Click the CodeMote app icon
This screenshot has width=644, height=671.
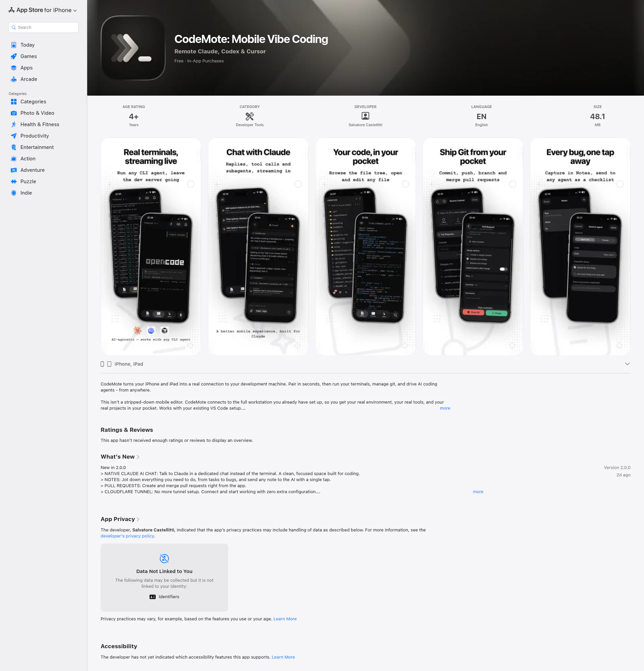pyautogui.click(x=133, y=48)
